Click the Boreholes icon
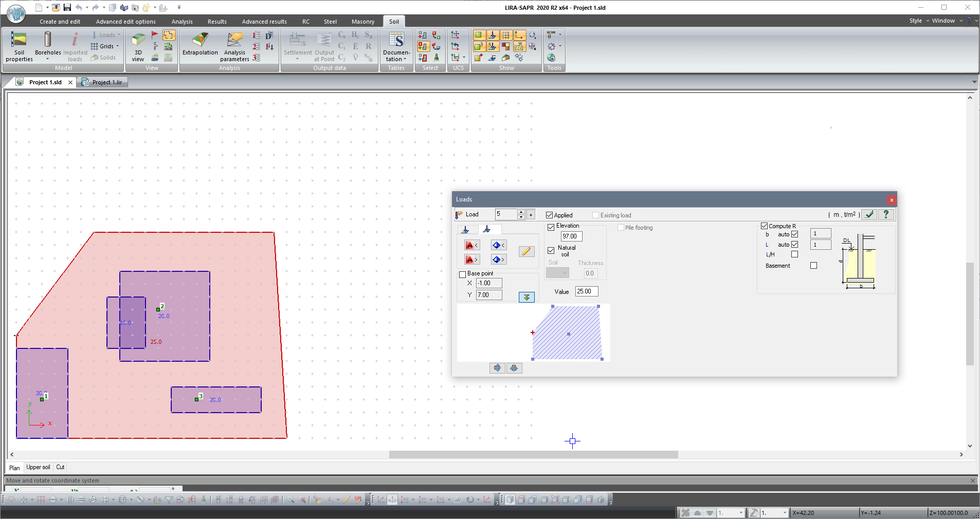980x519 pixels. 48,44
